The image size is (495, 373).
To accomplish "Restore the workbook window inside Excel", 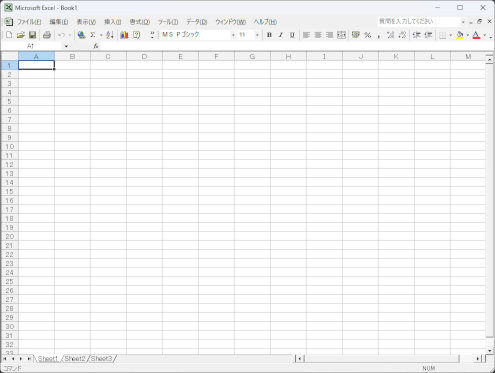I will (479, 22).
